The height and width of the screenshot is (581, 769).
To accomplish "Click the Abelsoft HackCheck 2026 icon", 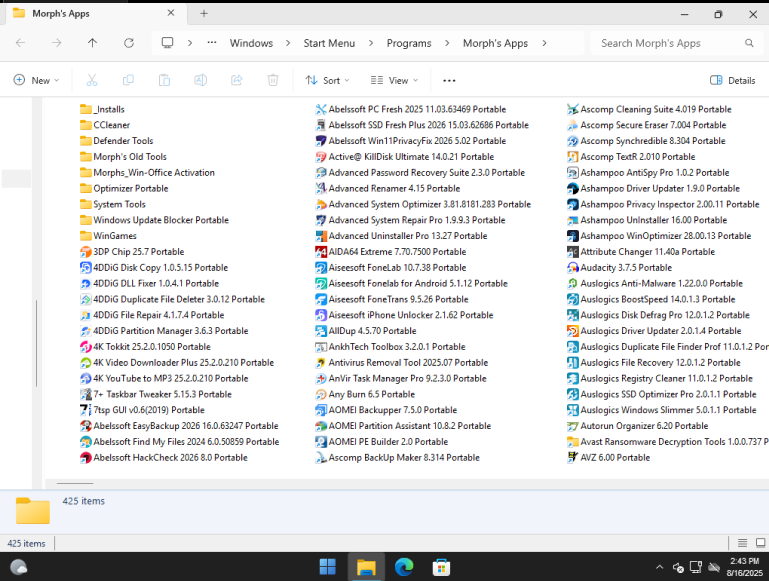I will pyautogui.click(x=86, y=457).
